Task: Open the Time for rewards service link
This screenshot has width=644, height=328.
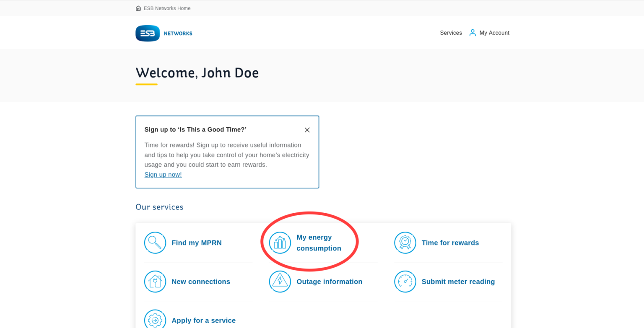Action: coord(450,243)
